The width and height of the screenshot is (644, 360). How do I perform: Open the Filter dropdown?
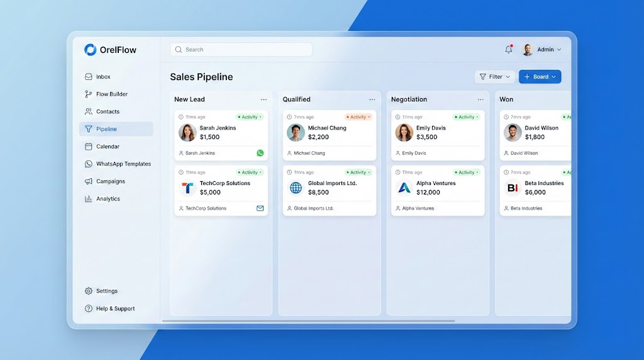pyautogui.click(x=495, y=77)
